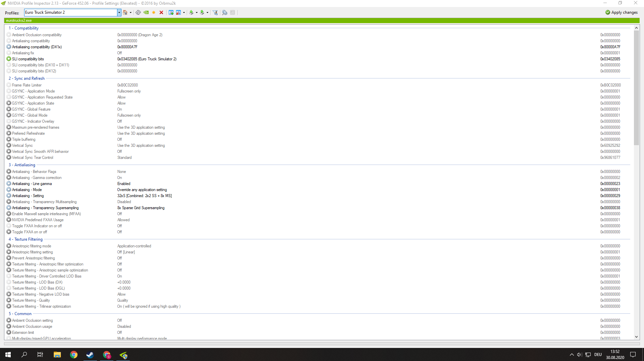The image size is (644, 361).
Task: Click '32xS [Combined: 2x2 SS + 8x MS]' value
Action: coord(144,196)
